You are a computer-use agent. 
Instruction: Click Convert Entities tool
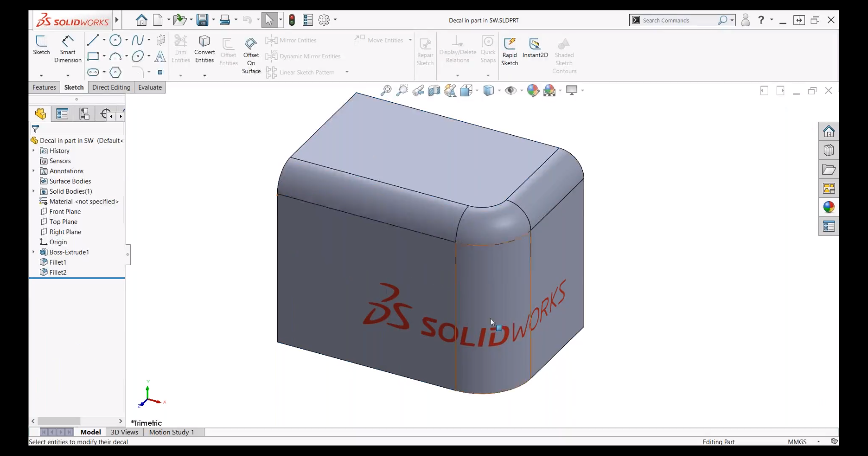click(204, 49)
